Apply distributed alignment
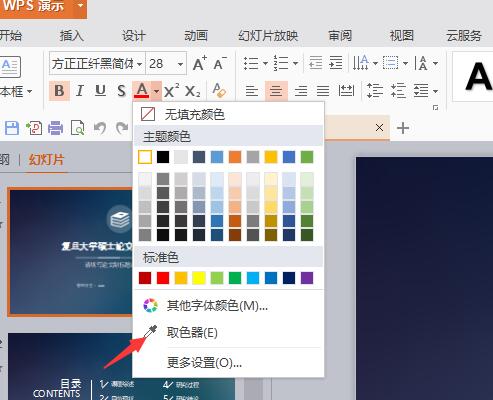The image size is (493, 400). click(346, 90)
